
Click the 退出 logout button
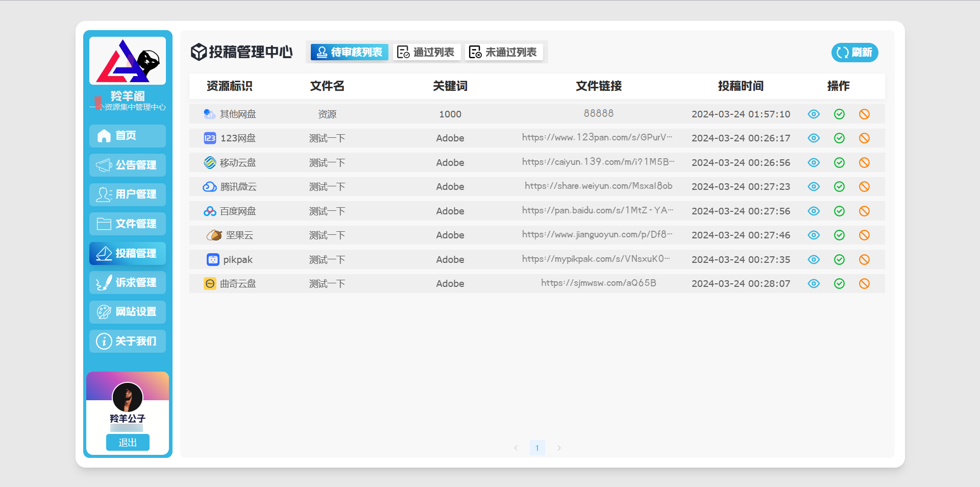point(127,442)
